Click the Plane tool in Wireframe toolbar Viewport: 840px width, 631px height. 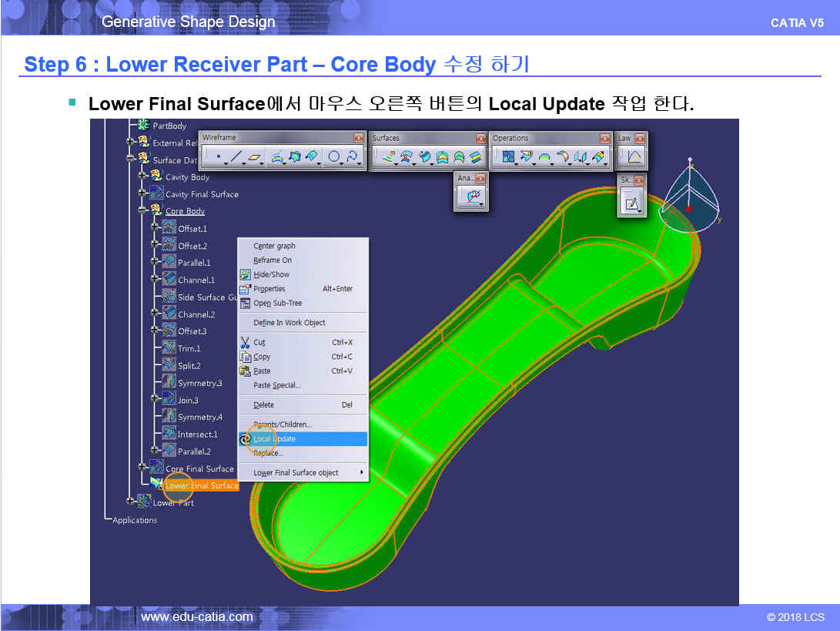click(255, 157)
